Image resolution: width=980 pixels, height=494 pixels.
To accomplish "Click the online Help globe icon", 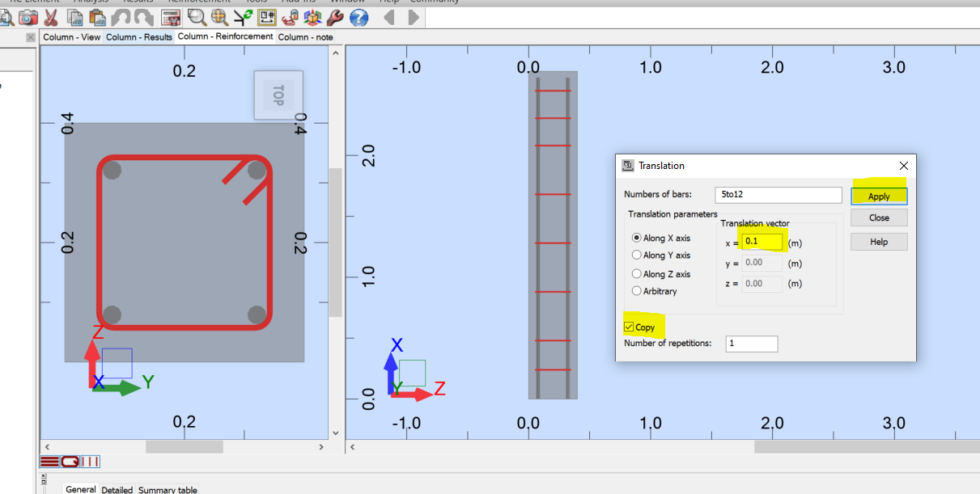I will click(x=358, y=18).
